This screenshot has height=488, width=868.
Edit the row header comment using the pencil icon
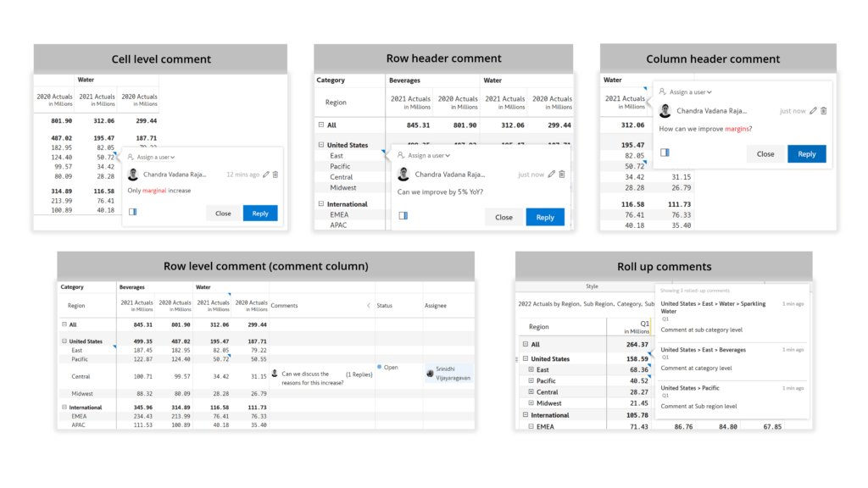pos(551,175)
